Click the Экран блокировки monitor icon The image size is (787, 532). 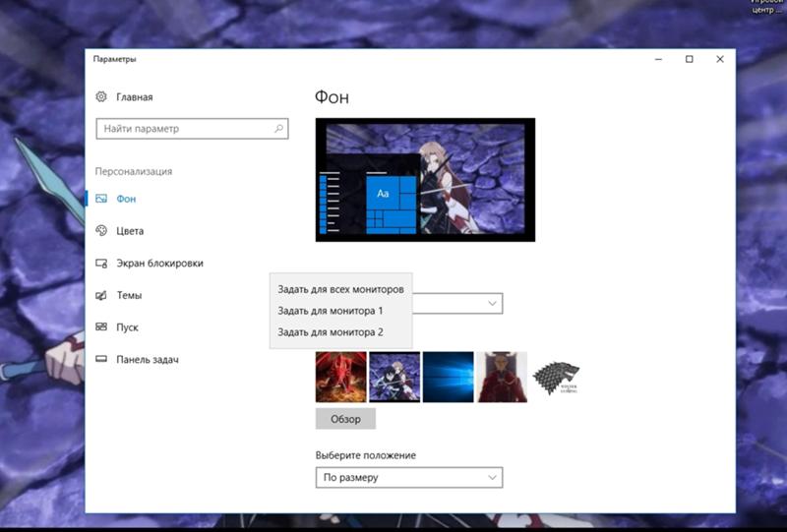(101, 263)
